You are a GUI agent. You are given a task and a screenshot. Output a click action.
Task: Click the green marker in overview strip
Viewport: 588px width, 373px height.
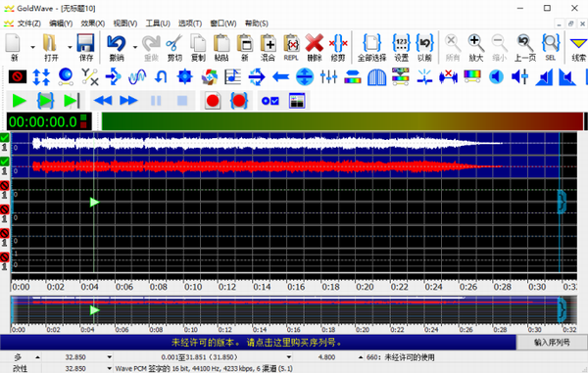pos(94,310)
